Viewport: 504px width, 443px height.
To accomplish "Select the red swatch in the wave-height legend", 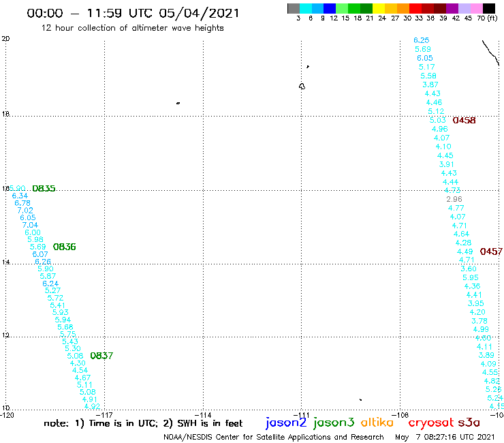I will (415, 8).
